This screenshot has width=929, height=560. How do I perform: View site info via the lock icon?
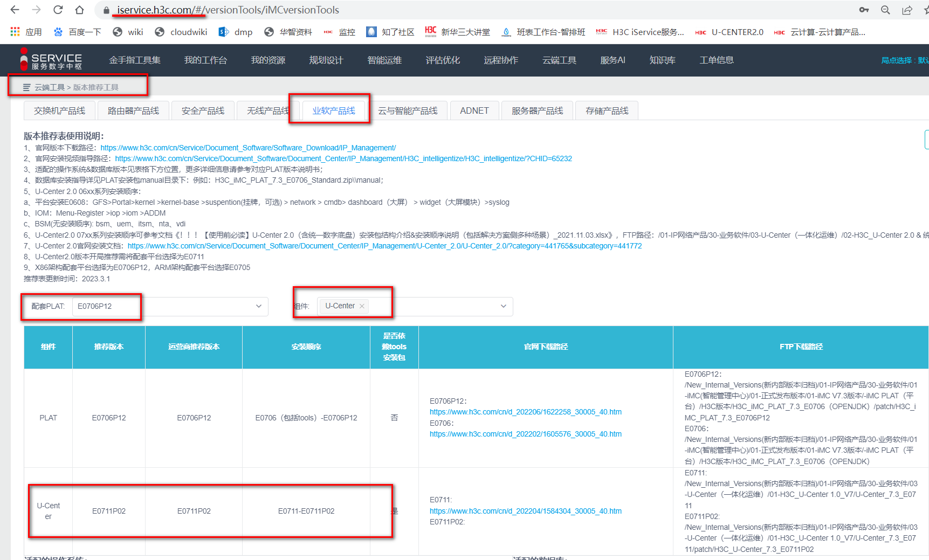(106, 10)
